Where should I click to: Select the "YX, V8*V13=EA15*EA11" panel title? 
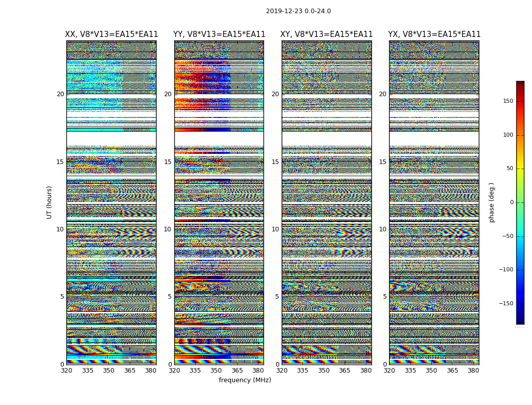tap(434, 34)
